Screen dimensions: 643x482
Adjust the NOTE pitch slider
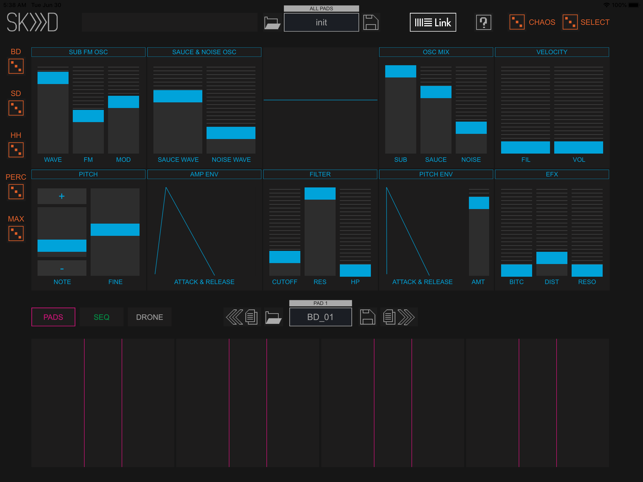point(62,232)
